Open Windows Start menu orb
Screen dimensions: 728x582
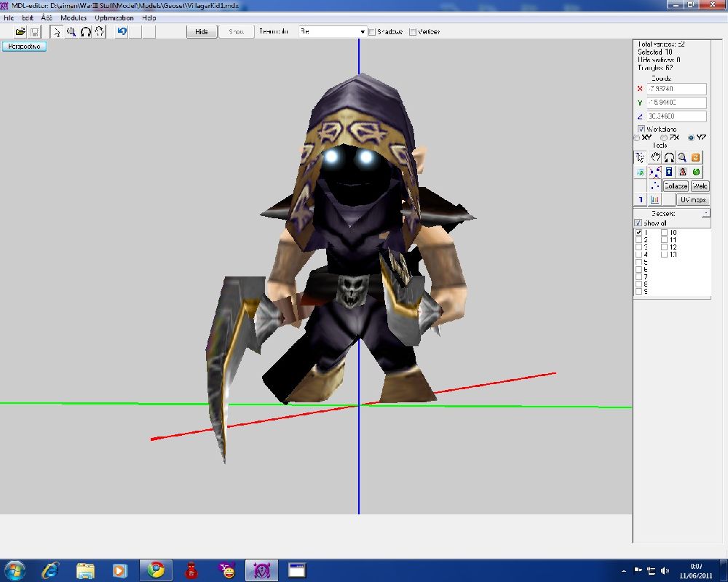pos(15,570)
